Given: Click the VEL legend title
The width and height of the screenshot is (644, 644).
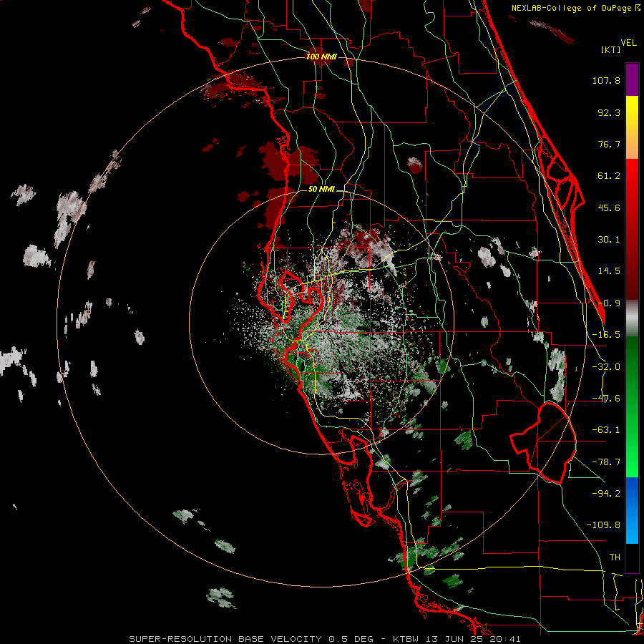Looking at the screenshot, I should pos(628,43).
